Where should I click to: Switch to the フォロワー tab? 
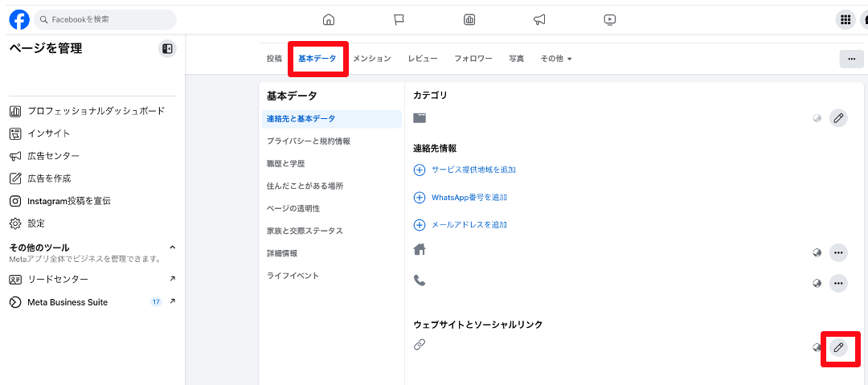click(x=473, y=58)
